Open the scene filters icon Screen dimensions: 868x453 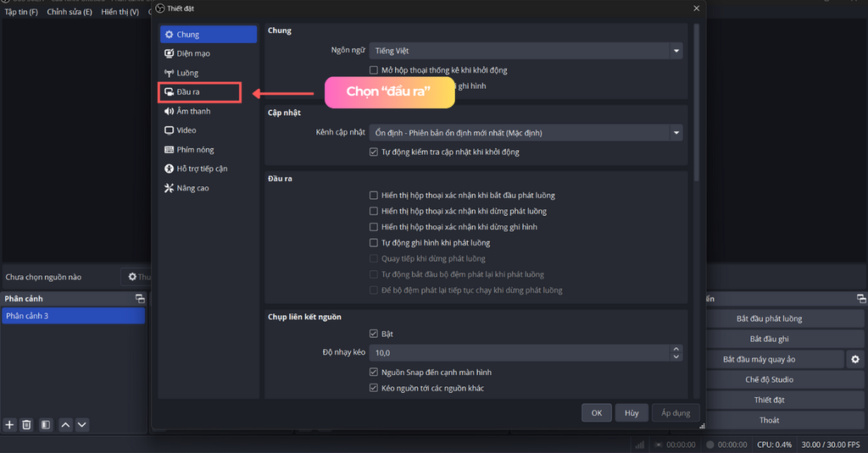[x=46, y=425]
